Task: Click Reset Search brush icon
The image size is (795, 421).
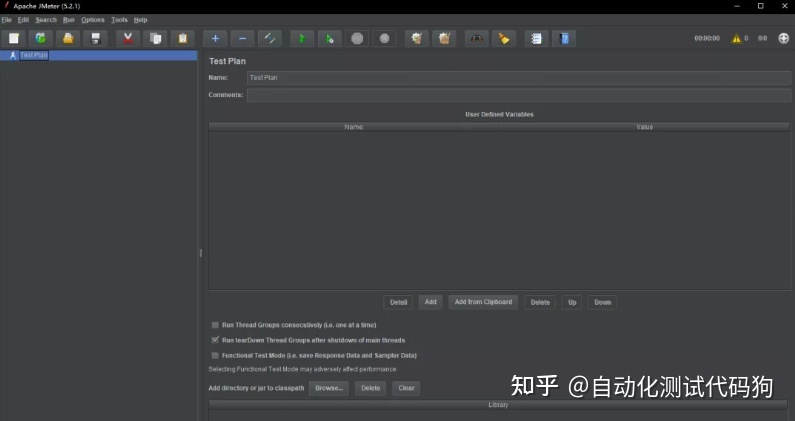Action: tap(504, 39)
